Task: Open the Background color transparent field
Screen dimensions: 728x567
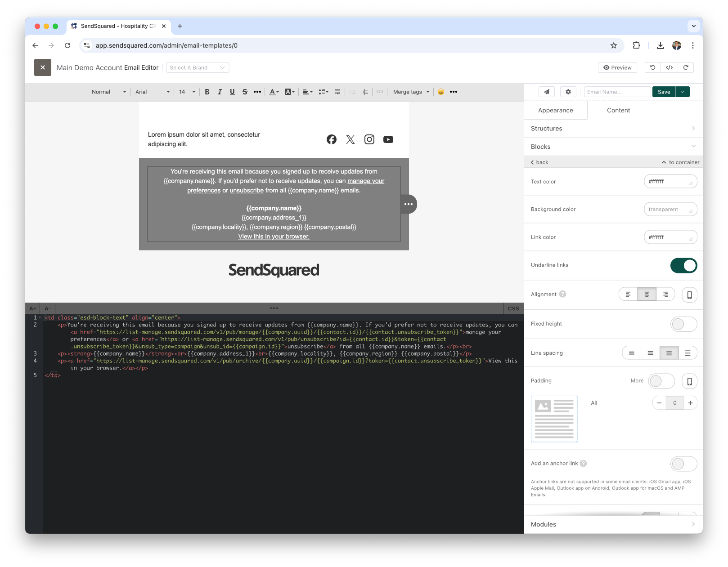Action: pyautogui.click(x=670, y=210)
